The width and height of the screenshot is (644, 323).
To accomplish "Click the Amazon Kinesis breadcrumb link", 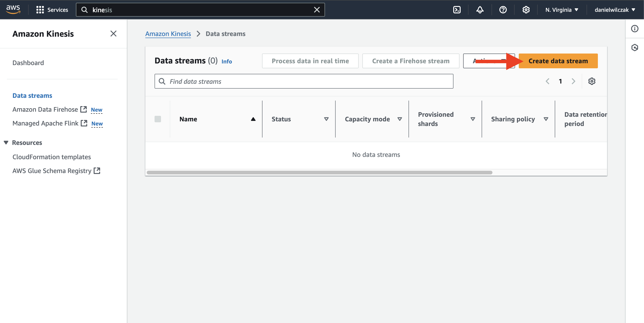I will [x=168, y=33].
